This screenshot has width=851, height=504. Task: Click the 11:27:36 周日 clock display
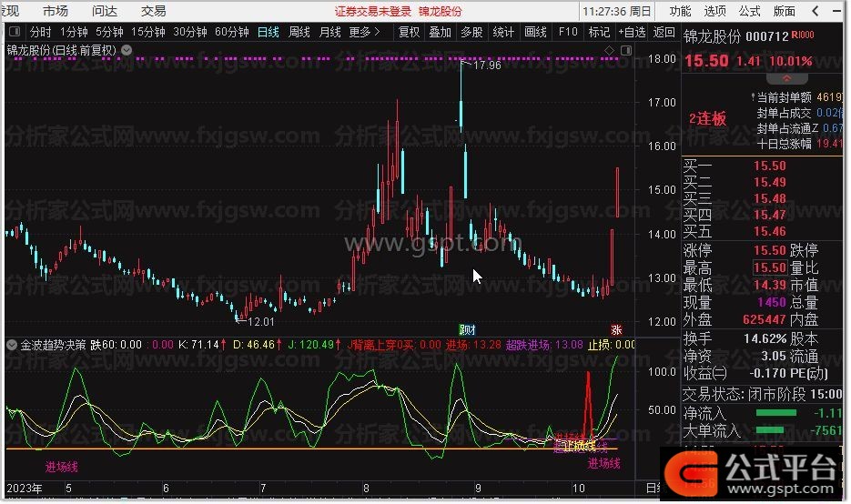[616, 12]
